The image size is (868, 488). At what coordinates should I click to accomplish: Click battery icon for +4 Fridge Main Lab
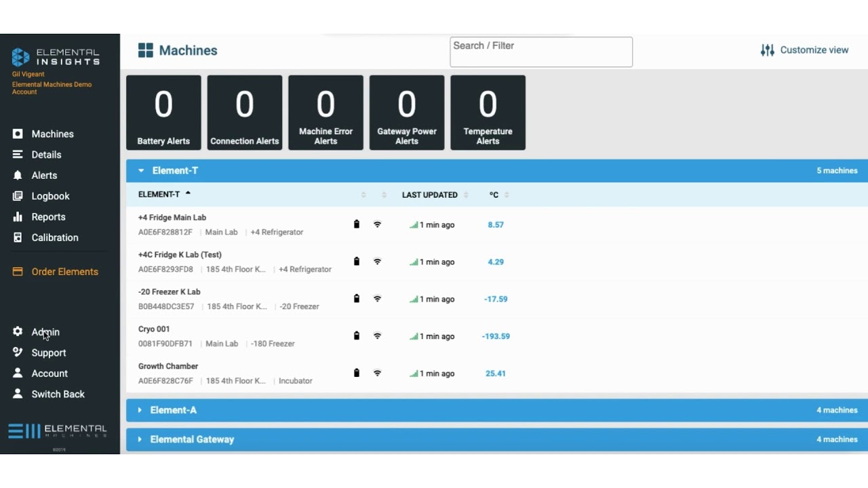tap(357, 224)
